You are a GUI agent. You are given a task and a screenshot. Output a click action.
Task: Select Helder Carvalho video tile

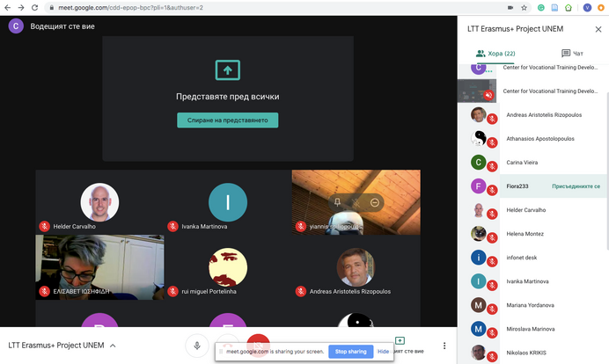[x=99, y=202]
